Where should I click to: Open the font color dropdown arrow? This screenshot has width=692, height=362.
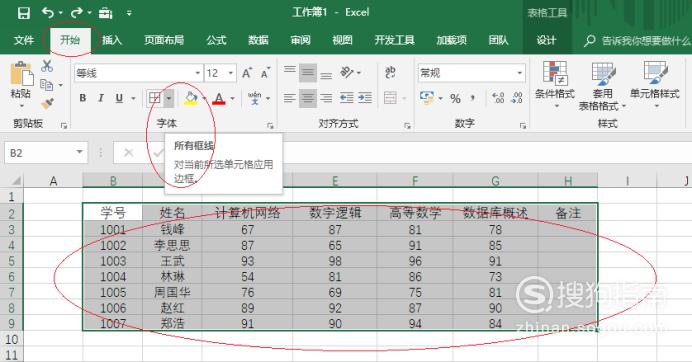pos(232,98)
